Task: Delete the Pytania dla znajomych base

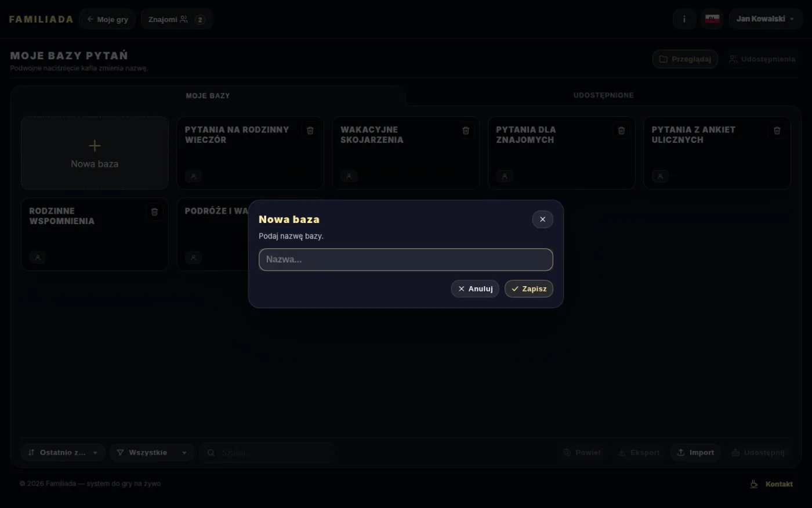Action: tap(621, 131)
